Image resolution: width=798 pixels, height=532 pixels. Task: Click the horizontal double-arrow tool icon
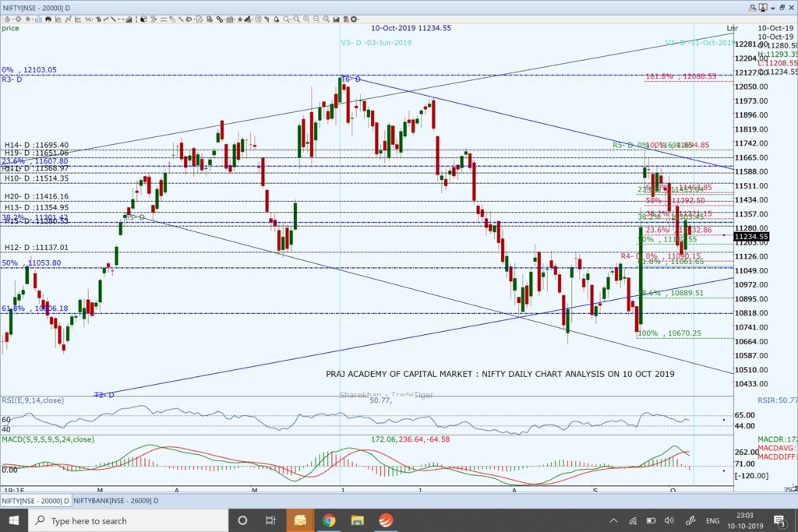121,19
